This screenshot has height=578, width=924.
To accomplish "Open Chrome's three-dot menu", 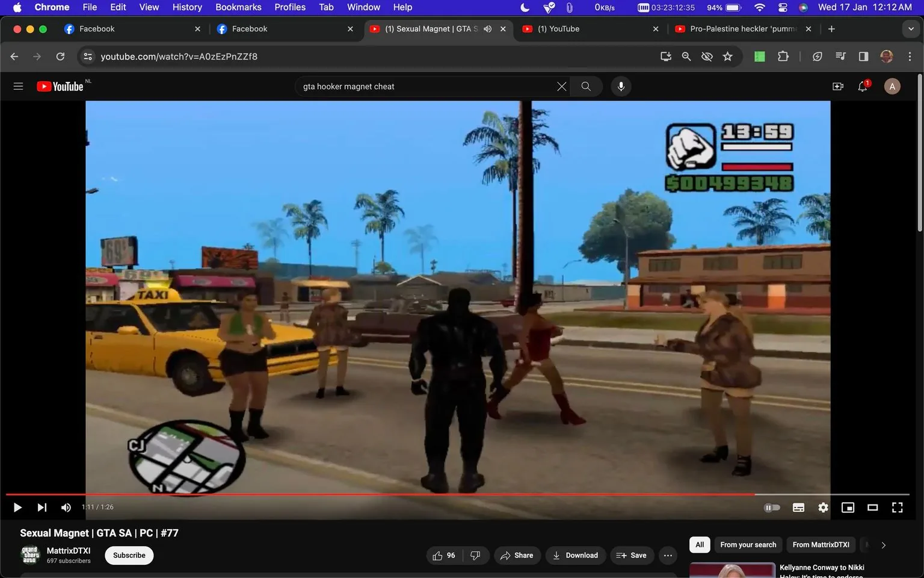I will (910, 56).
